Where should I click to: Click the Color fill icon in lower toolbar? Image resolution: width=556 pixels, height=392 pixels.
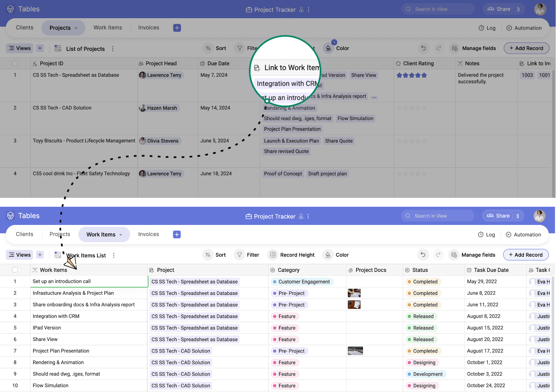pyautogui.click(x=328, y=255)
